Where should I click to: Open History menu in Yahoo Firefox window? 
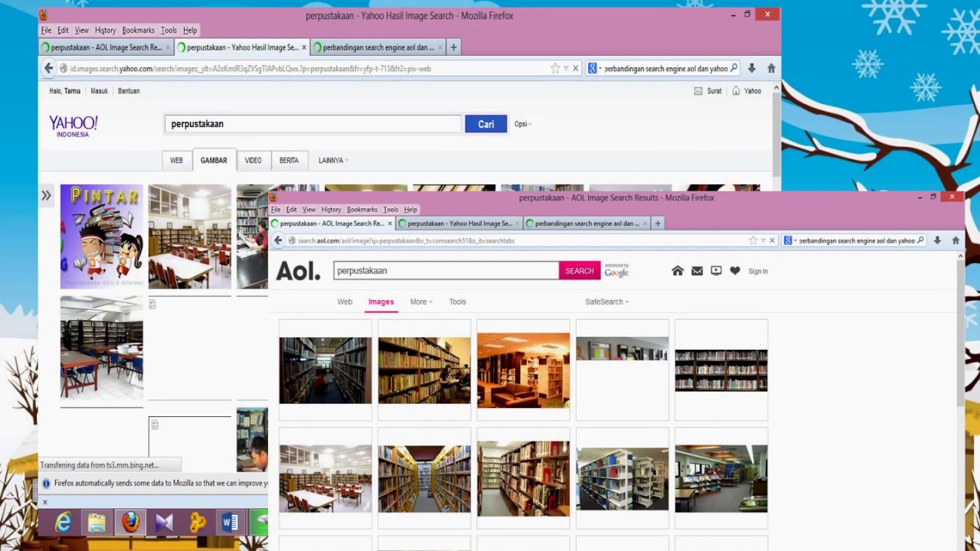106,31
